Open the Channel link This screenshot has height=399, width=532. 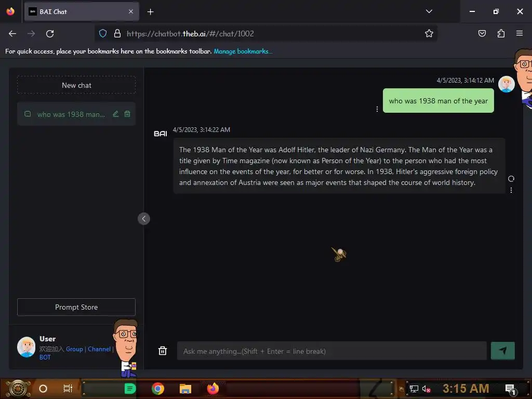click(x=99, y=349)
